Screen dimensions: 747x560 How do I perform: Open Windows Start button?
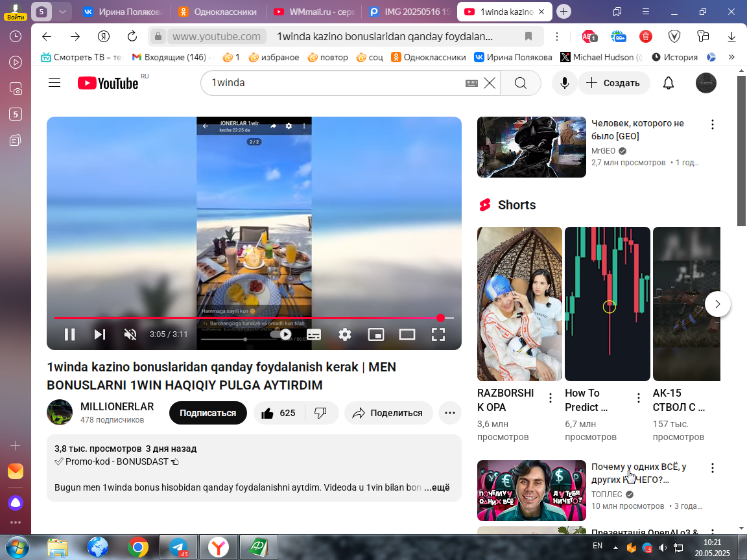coord(17,547)
